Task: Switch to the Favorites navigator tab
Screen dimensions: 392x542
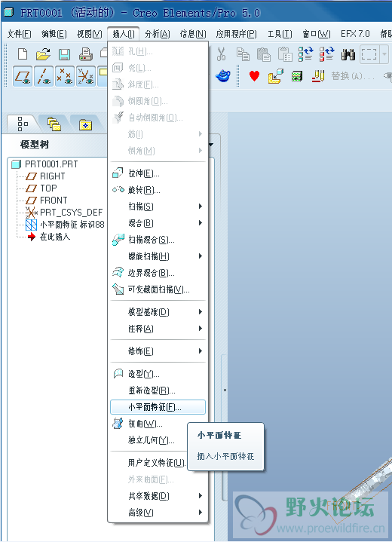Action: 85,124
